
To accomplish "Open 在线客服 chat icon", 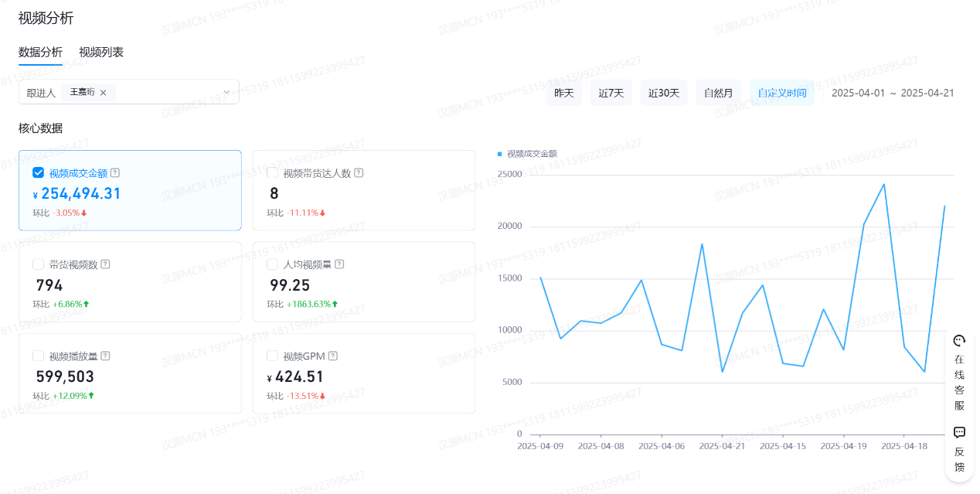I will click(959, 341).
